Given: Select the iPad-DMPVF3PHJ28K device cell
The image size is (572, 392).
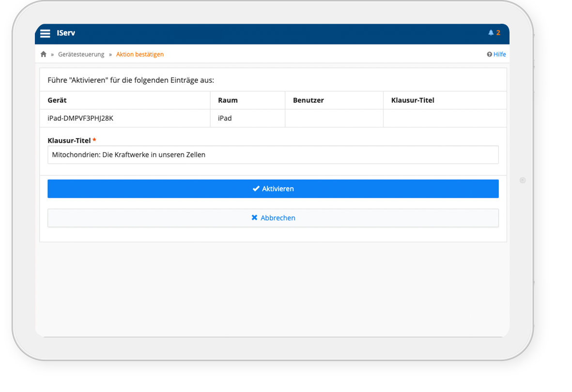Looking at the screenshot, I should click(125, 118).
